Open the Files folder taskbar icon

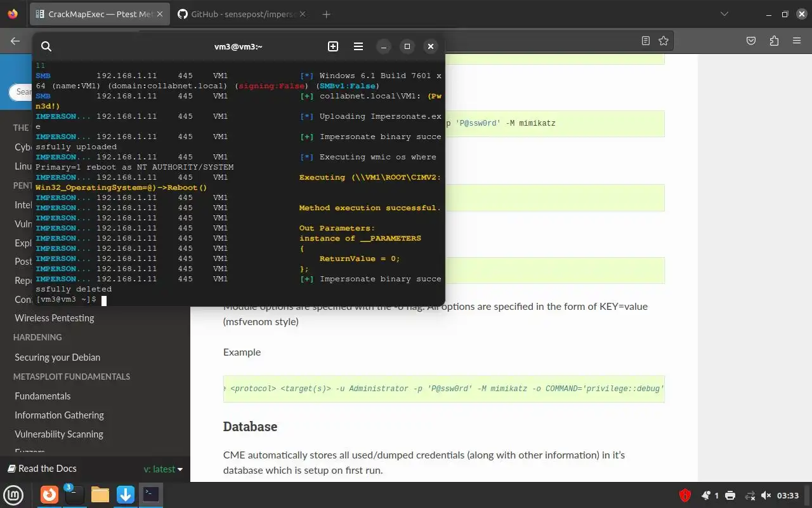(x=100, y=495)
